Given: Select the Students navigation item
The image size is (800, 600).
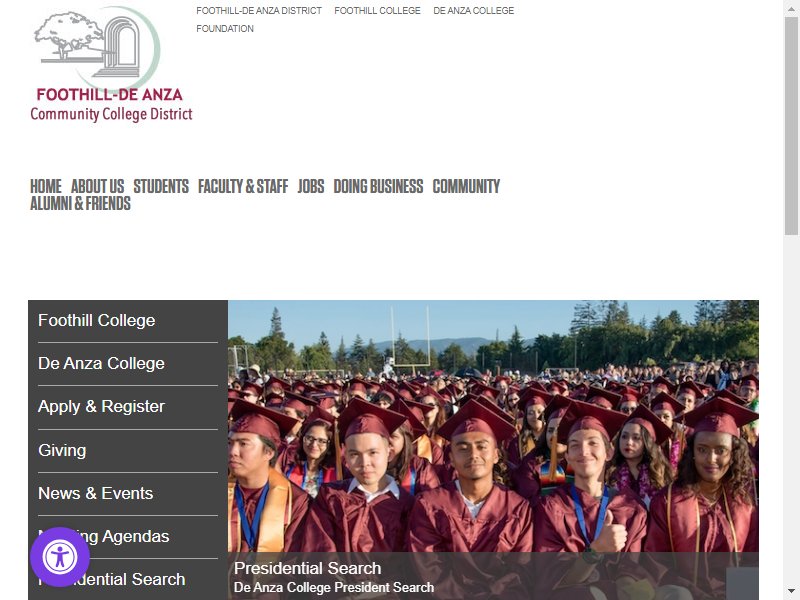Looking at the screenshot, I should pos(161,186).
